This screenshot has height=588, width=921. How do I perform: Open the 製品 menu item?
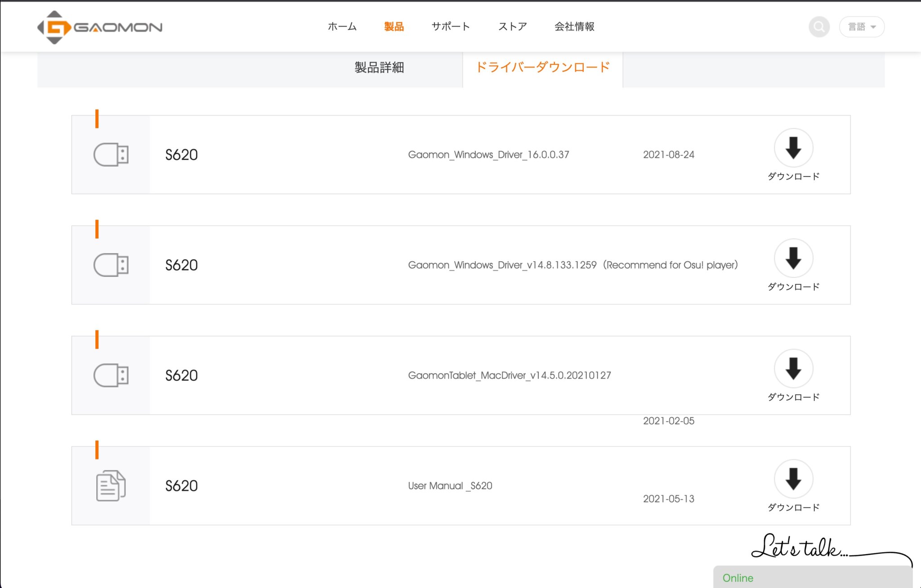(394, 27)
